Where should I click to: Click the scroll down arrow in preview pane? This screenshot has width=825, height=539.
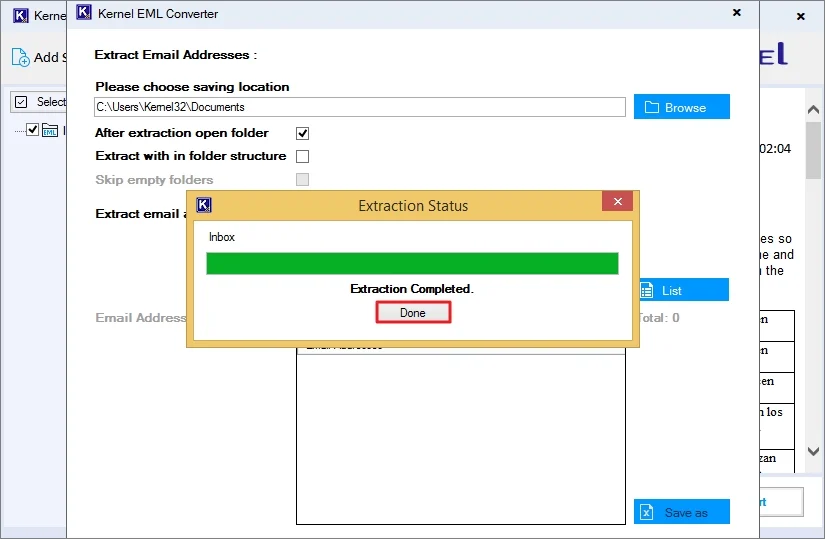click(813, 451)
